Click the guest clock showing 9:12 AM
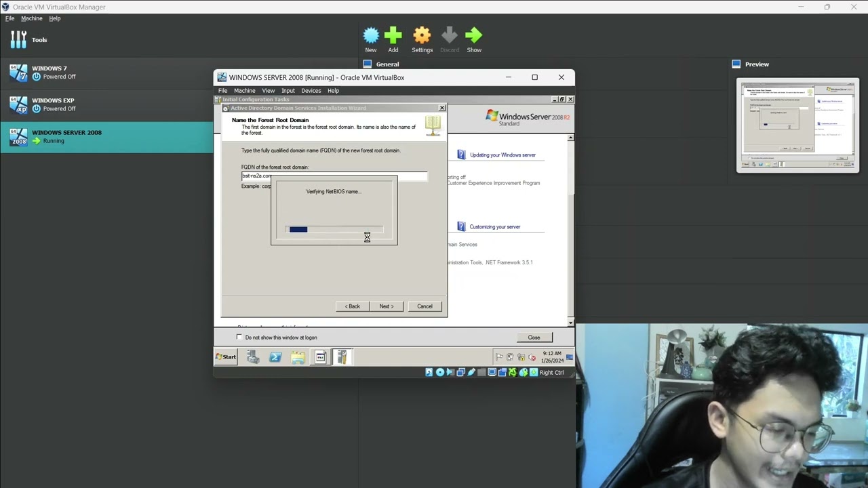The image size is (868, 488). (x=552, y=357)
